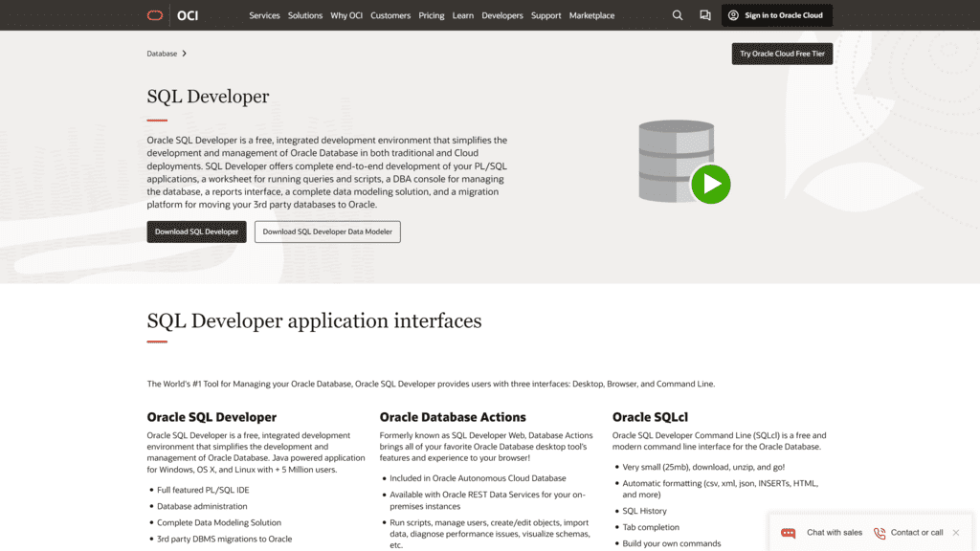The height and width of the screenshot is (551, 980).
Task: Open the Marketplace menu
Action: tap(591, 15)
